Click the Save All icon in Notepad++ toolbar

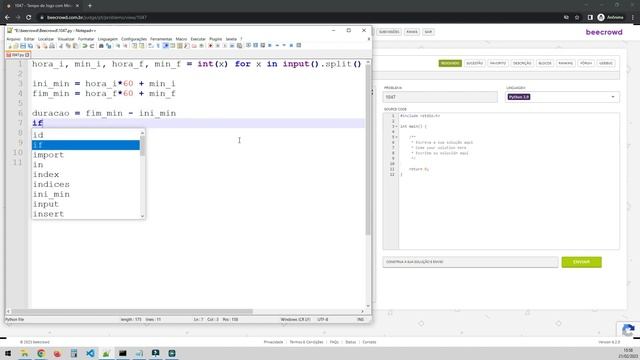[x=30, y=45]
